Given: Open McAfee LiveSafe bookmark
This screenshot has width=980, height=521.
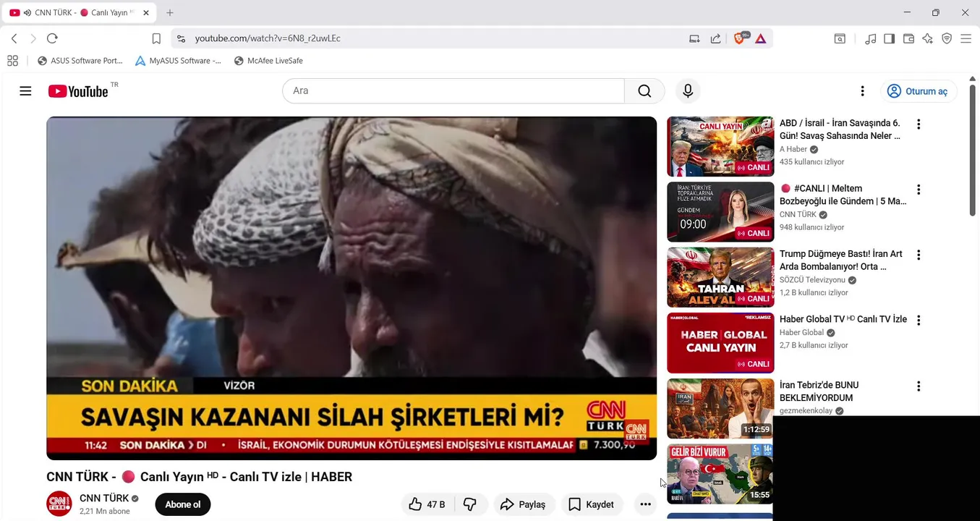Looking at the screenshot, I should click(268, 61).
